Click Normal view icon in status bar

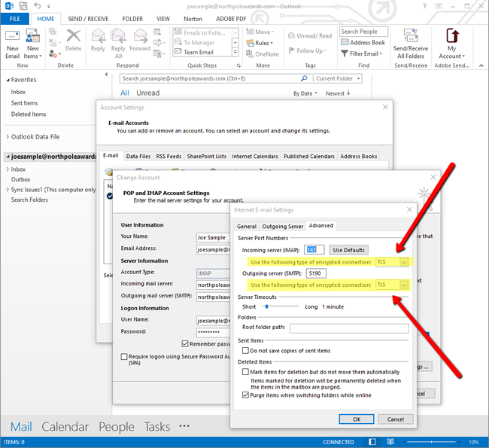coord(372,442)
